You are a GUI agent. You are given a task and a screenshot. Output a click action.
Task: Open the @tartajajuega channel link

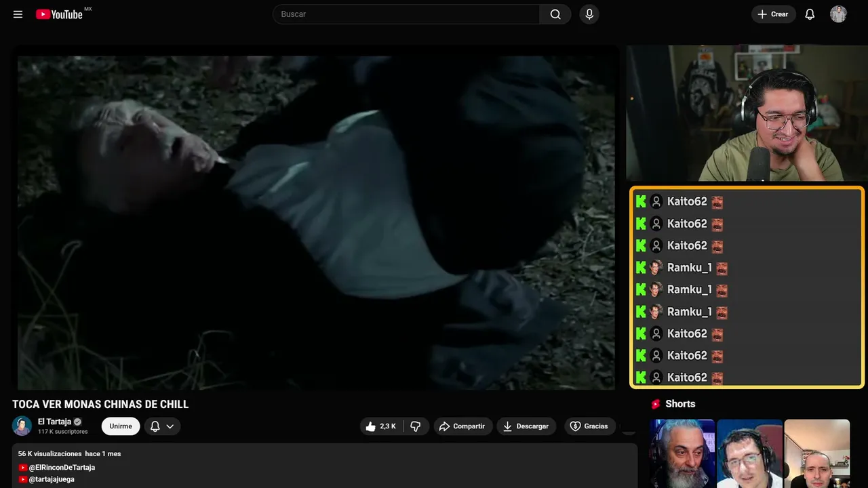coord(52,479)
